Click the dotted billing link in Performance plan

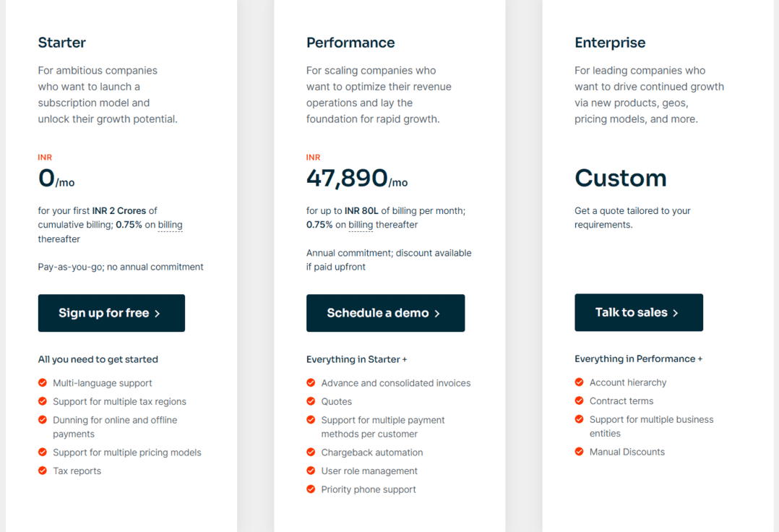coord(361,225)
